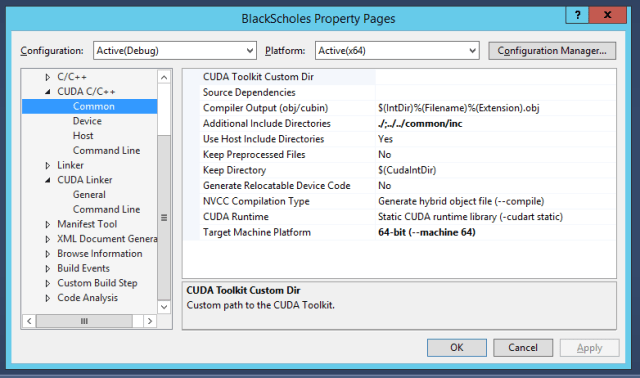Screen dimensions: 640x378
Task: Expand the Custom Build Step node arrow
Action: 48,283
